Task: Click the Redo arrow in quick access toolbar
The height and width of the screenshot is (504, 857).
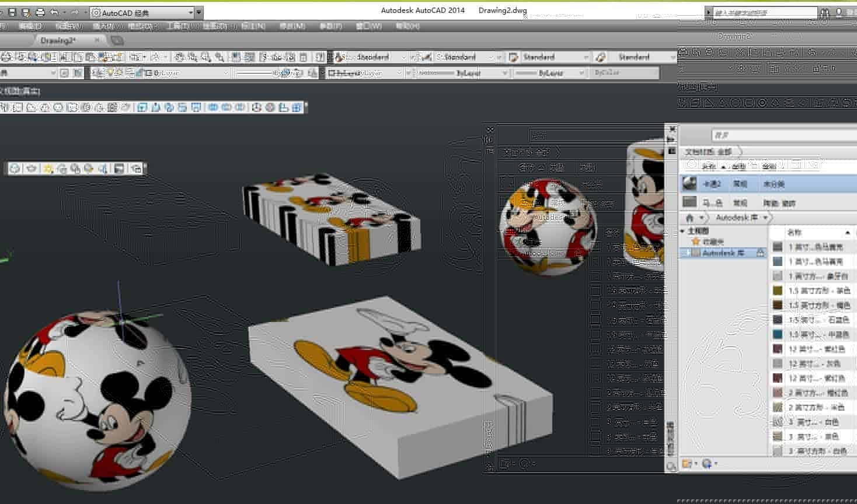Action: click(75, 12)
